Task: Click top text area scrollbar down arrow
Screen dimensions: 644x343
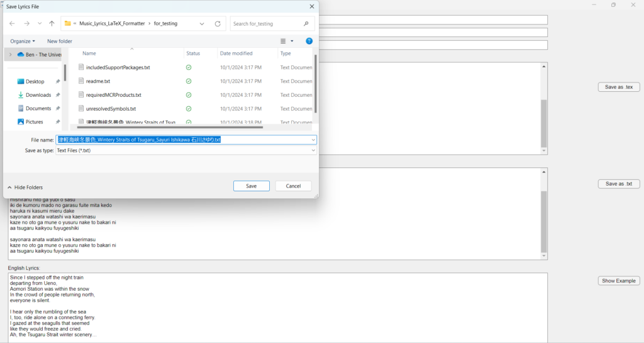Action: [x=544, y=151]
